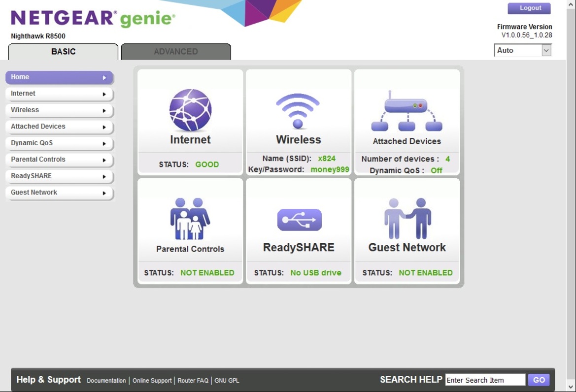Click the Dynamic QoS sidebar arrow
The image size is (576, 392).
(104, 144)
